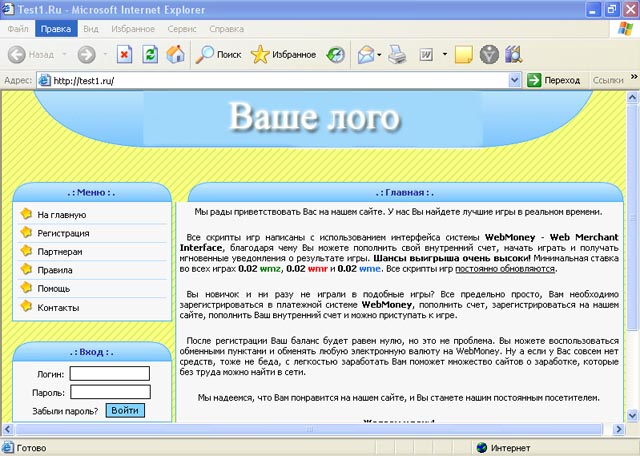Click the scroll left arrow
Image resolution: width=640 pixels, height=456 pixels.
click(x=8, y=429)
